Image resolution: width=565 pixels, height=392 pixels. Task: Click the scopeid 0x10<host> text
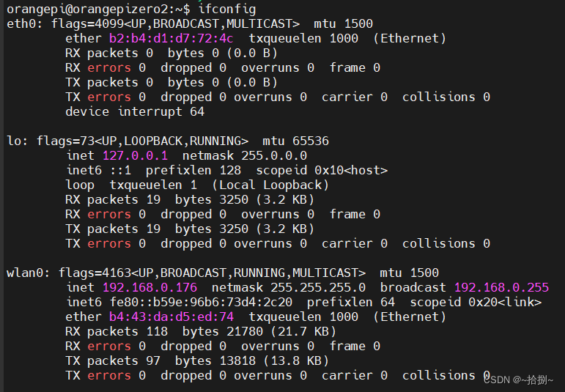[322, 171]
